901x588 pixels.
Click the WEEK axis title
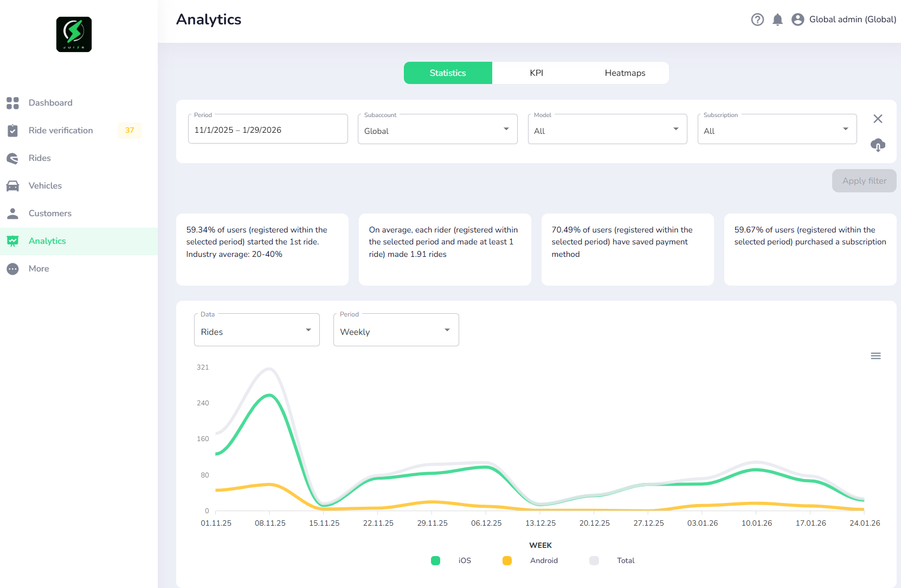(x=540, y=546)
